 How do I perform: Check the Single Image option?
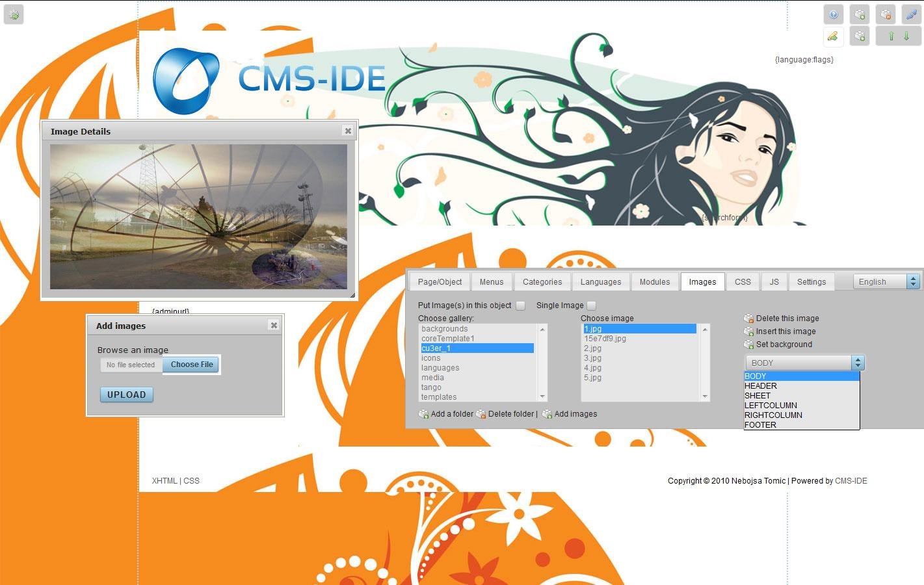click(x=591, y=305)
